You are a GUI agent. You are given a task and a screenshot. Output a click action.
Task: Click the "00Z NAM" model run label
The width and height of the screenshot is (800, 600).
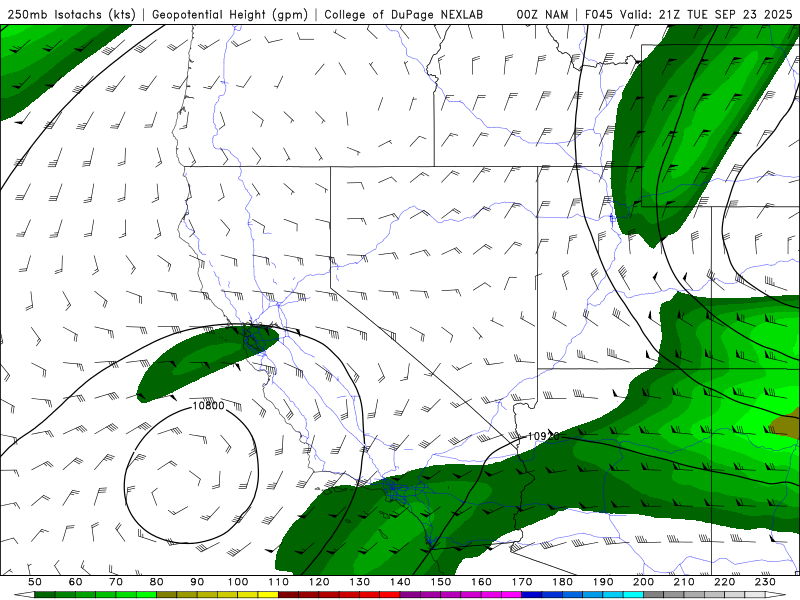click(542, 15)
